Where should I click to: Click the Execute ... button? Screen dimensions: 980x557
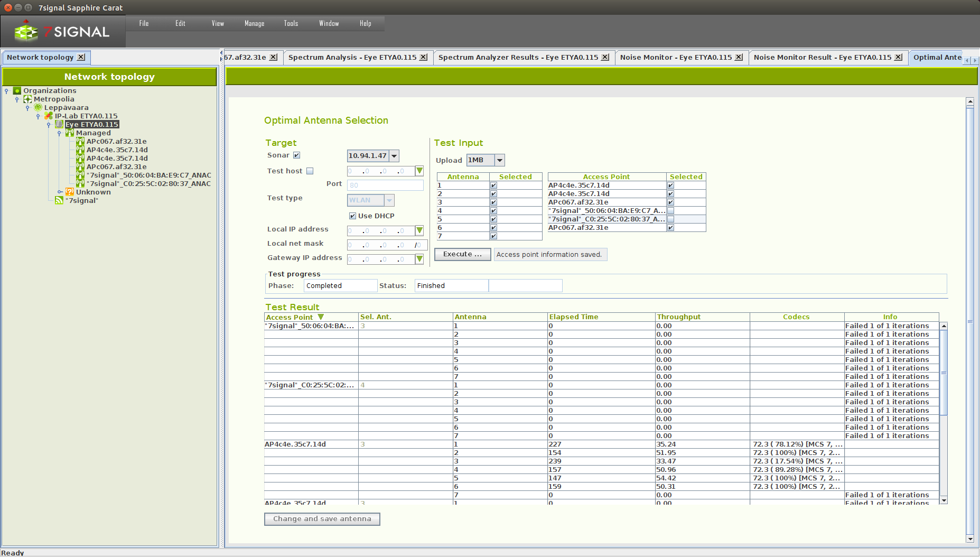coord(462,254)
